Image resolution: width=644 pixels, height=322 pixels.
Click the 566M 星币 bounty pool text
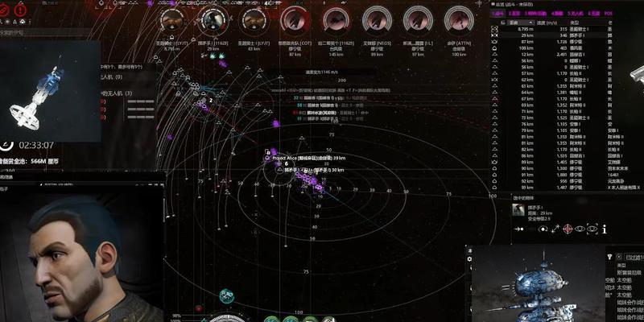tap(44, 162)
